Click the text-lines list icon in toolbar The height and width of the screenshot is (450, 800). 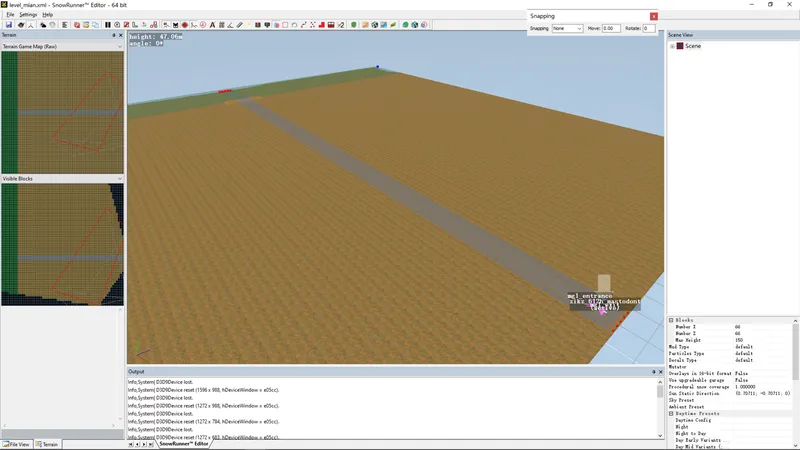pos(65,24)
